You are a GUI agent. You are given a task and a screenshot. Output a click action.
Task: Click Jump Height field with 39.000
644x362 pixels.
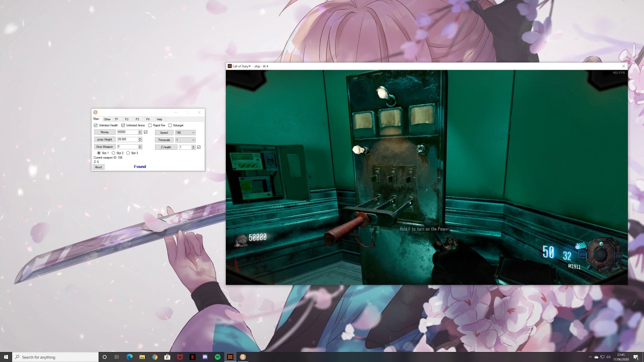[x=128, y=139]
